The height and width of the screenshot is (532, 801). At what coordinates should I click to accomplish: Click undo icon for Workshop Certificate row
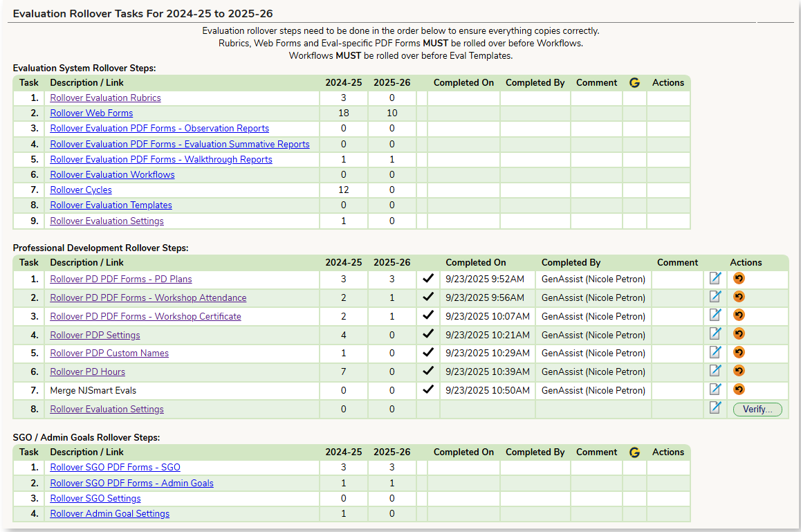pos(739,315)
